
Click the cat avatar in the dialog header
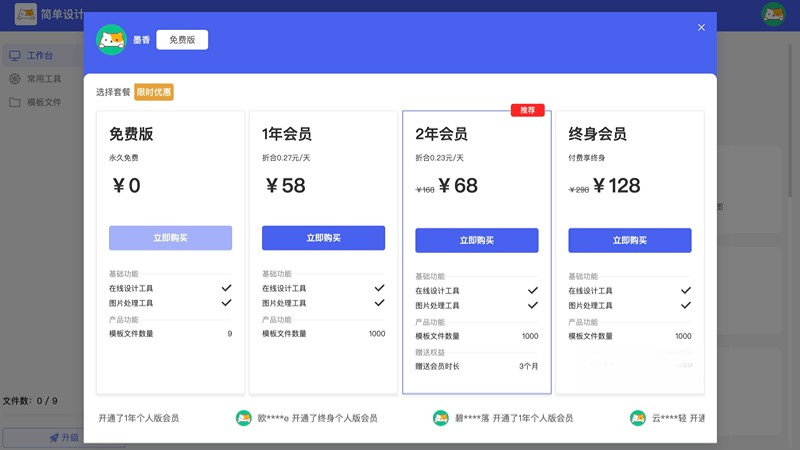click(x=111, y=40)
